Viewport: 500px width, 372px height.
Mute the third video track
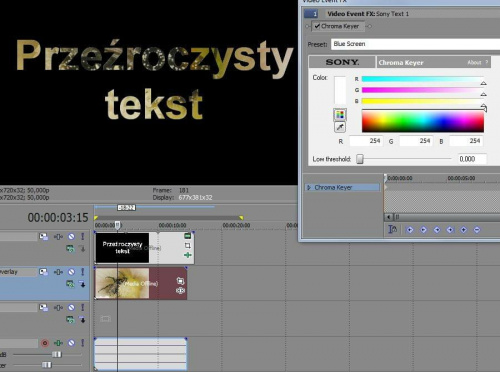pyautogui.click(x=71, y=307)
